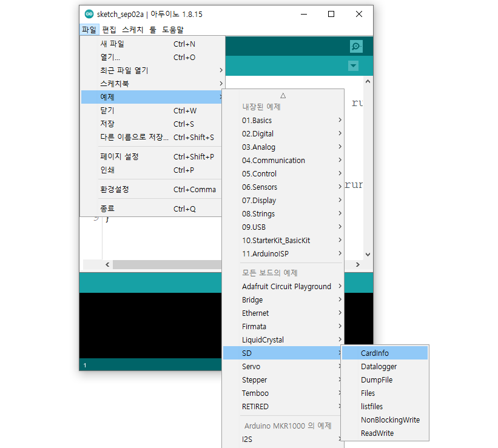Select 인쇄 menu entry
498x448 pixels.
coord(152,170)
